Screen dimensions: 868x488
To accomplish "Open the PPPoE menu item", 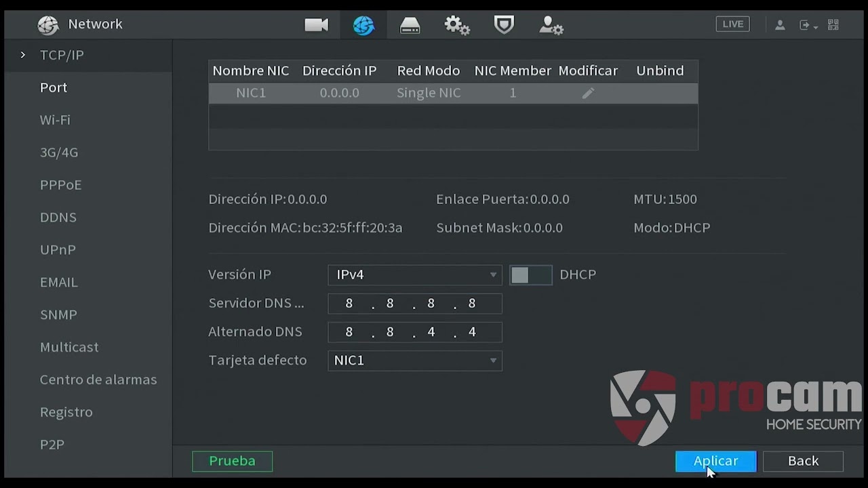I will pyautogui.click(x=60, y=185).
